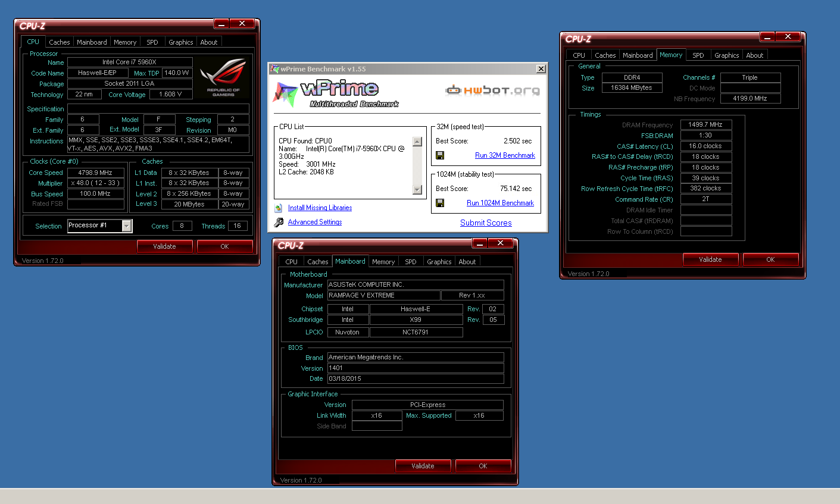Select CPU tab in bottom CPU-Z window
Image resolution: width=840 pixels, height=504 pixels.
click(291, 262)
